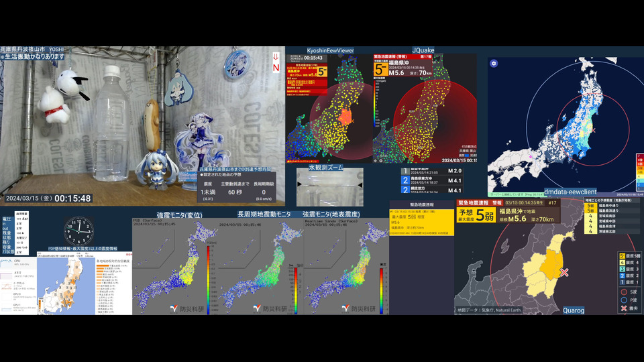Click right black arrow marker in water zoom
The height and width of the screenshot is (362, 644).
[x=360, y=186]
